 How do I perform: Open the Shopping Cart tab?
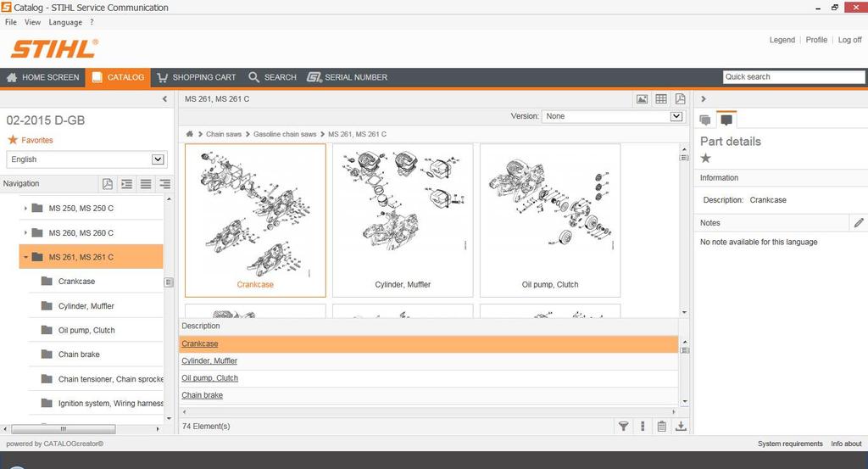(197, 77)
